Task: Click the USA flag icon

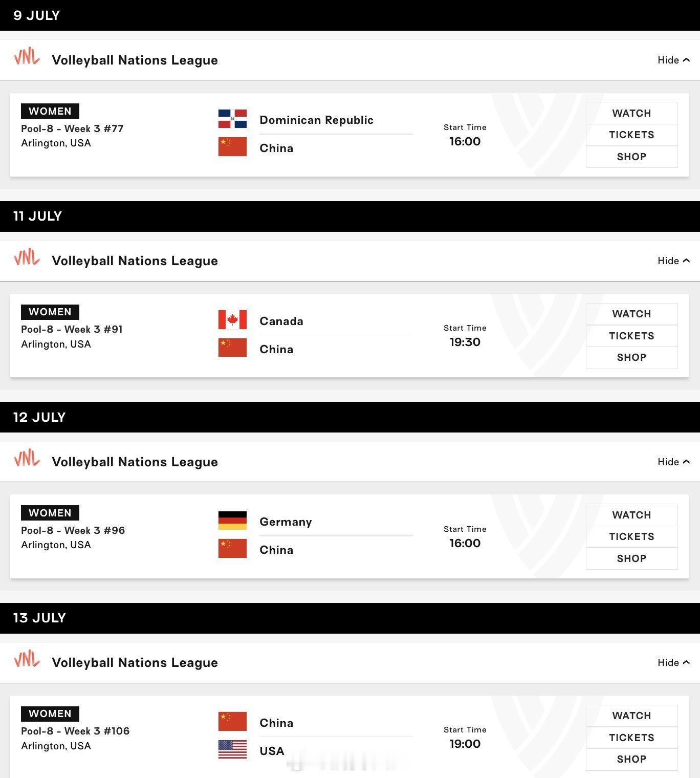Action: (x=232, y=749)
